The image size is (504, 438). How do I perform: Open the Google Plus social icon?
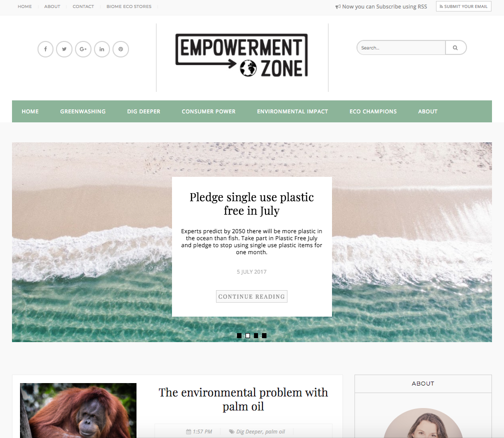[83, 49]
